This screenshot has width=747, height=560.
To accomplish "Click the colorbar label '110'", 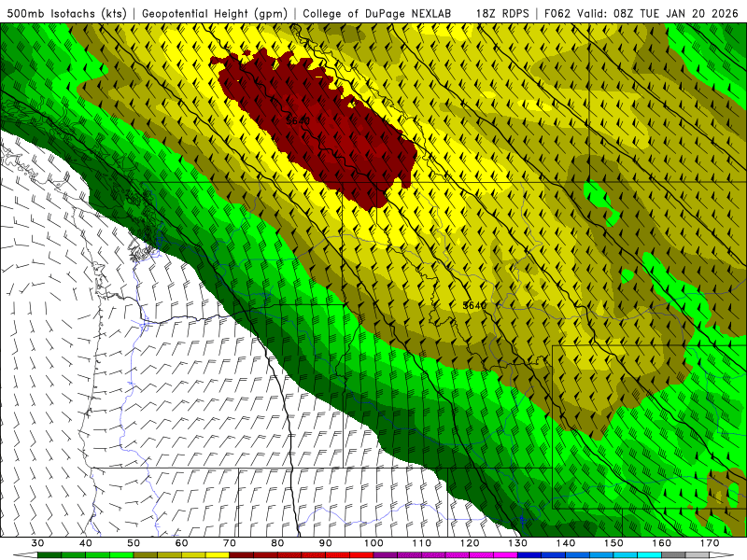I will pyautogui.click(x=422, y=543).
